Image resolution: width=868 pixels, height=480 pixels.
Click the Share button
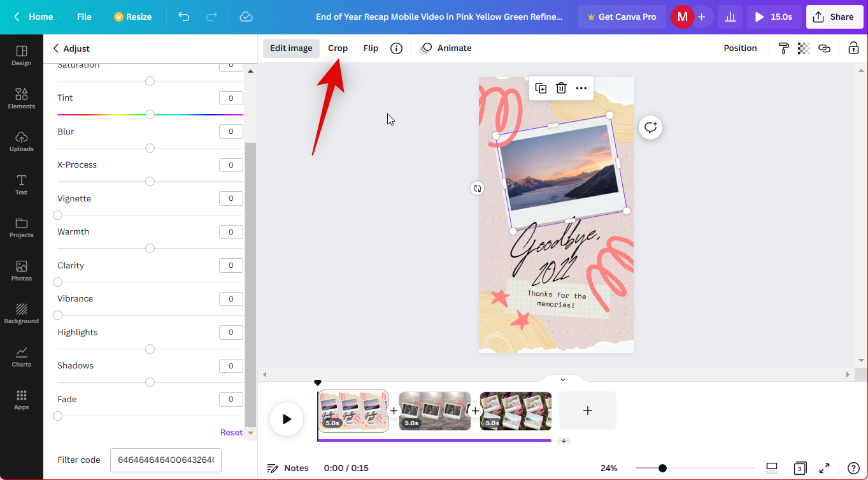[835, 17]
